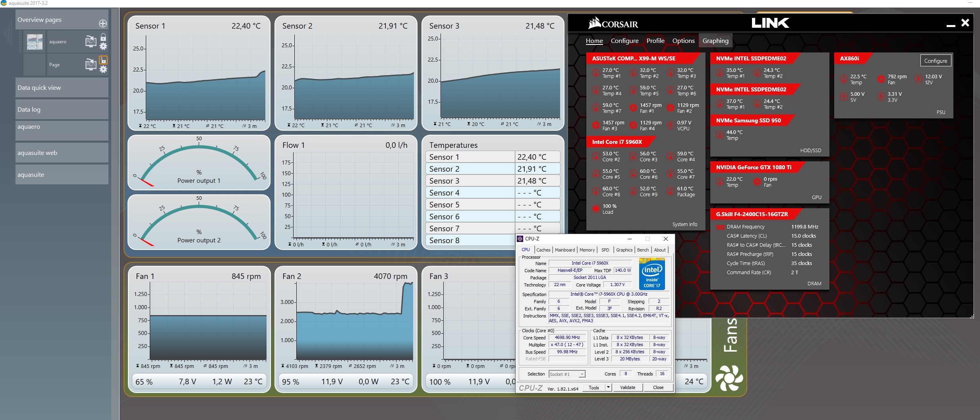Expand the Data log section
The image size is (980, 420).
click(x=62, y=109)
